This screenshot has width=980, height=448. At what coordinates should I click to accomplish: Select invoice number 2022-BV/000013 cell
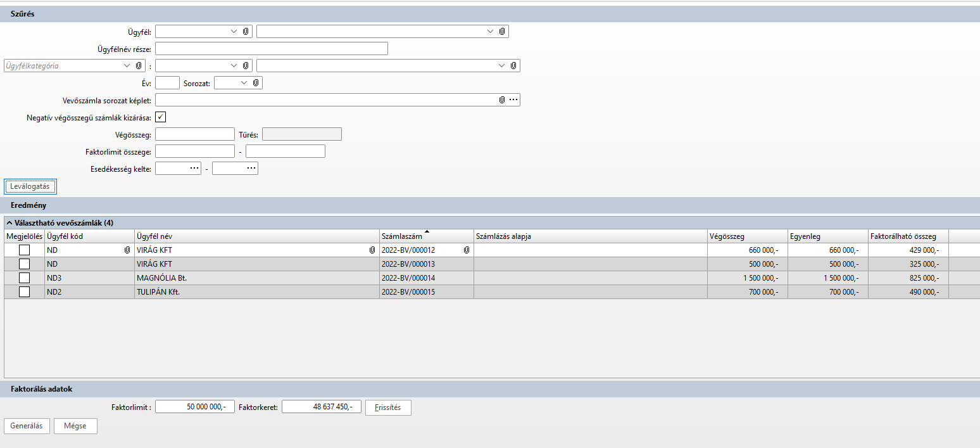(x=427, y=264)
